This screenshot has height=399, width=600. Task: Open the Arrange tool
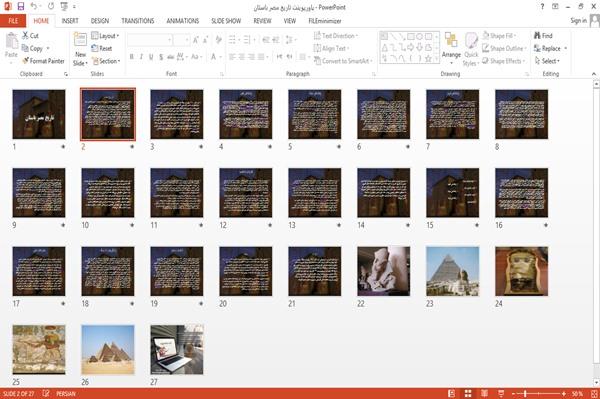[x=451, y=47]
